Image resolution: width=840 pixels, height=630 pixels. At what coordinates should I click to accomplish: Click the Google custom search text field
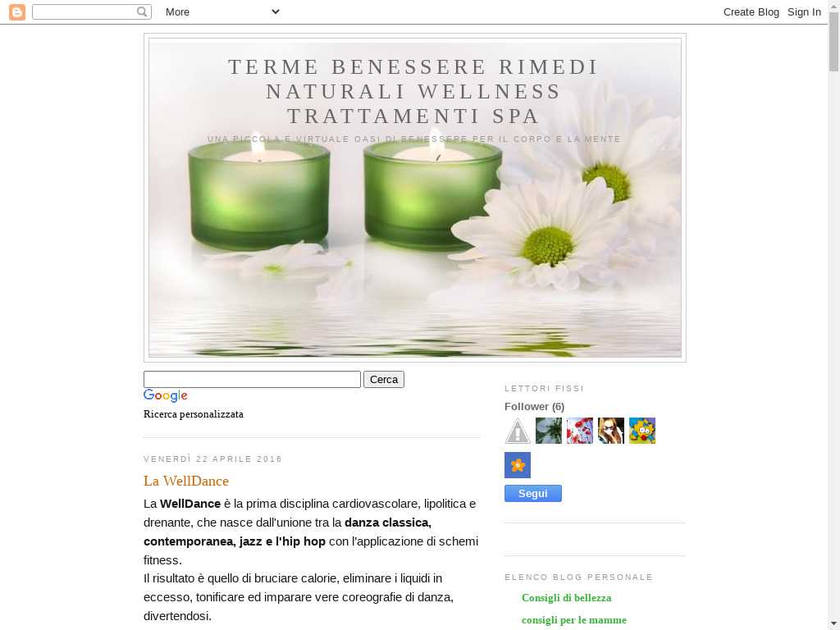[252, 379]
